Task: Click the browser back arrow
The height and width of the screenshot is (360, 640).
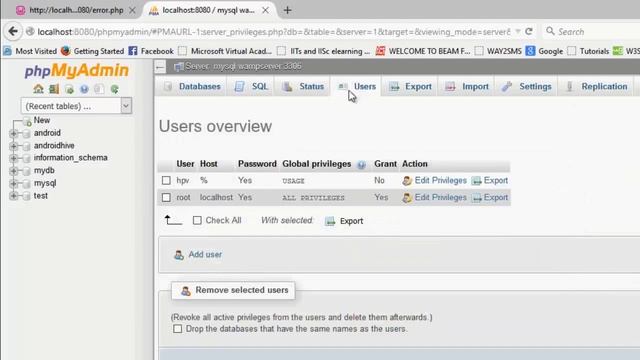Action: [13, 31]
